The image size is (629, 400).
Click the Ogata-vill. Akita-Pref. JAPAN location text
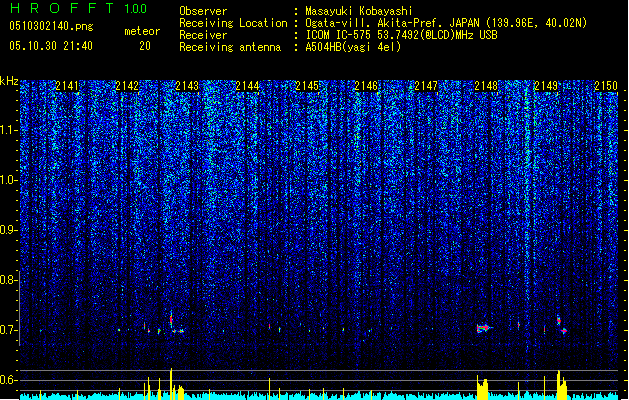click(x=446, y=23)
